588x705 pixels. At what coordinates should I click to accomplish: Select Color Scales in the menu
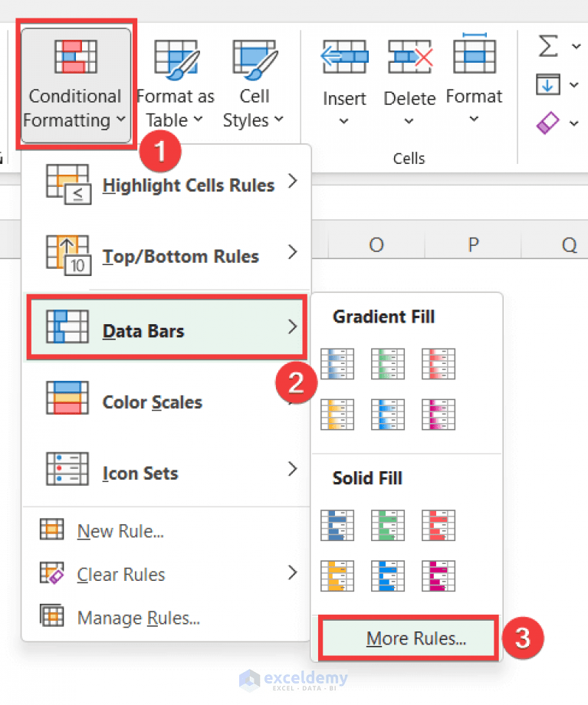(x=152, y=402)
